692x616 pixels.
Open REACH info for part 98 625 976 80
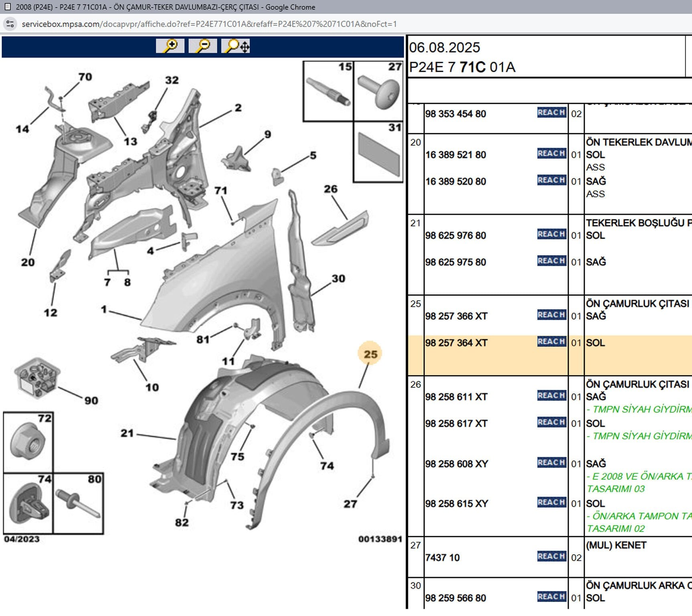pyautogui.click(x=552, y=234)
